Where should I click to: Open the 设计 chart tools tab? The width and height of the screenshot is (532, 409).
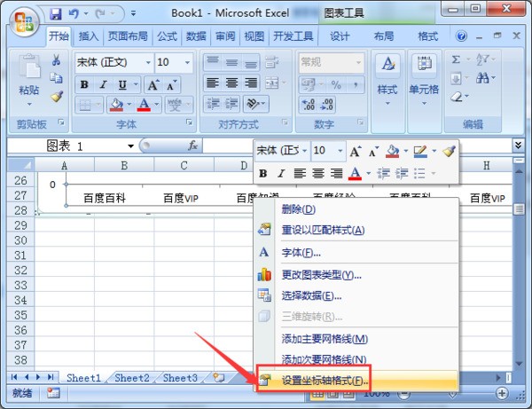coord(340,36)
